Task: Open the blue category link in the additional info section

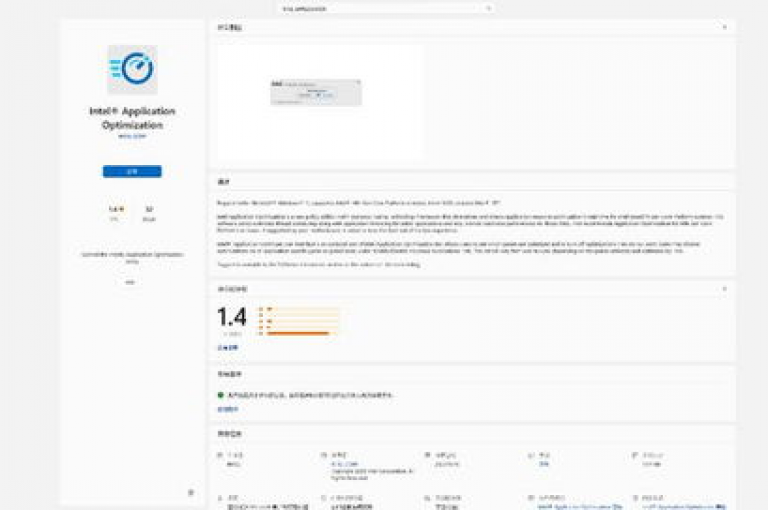Action: click(544, 464)
